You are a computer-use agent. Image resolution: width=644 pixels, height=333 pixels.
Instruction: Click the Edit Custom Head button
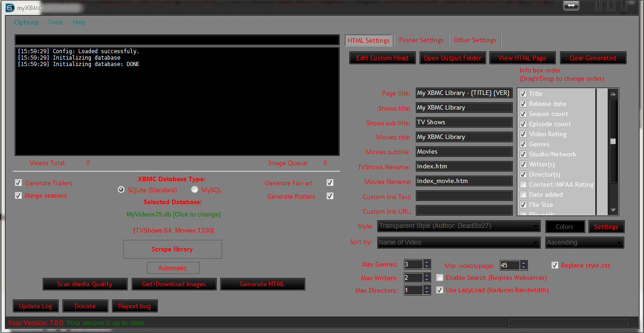(382, 58)
